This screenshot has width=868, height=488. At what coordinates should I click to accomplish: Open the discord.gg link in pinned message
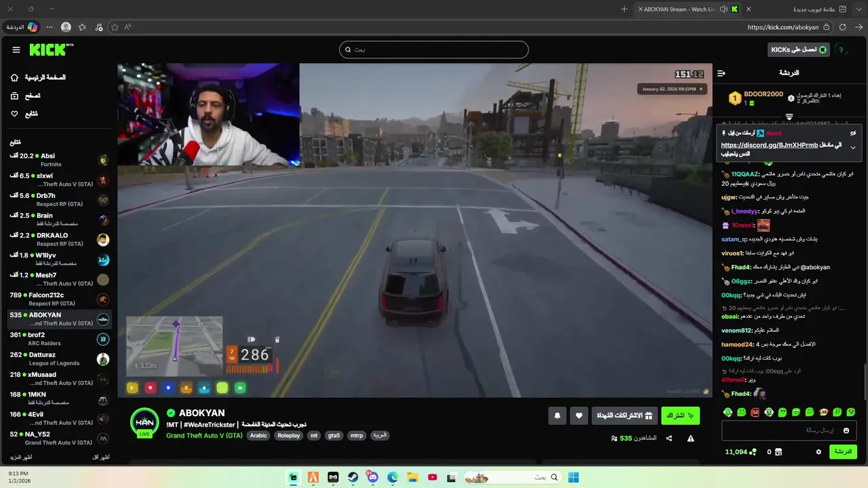[x=769, y=145]
